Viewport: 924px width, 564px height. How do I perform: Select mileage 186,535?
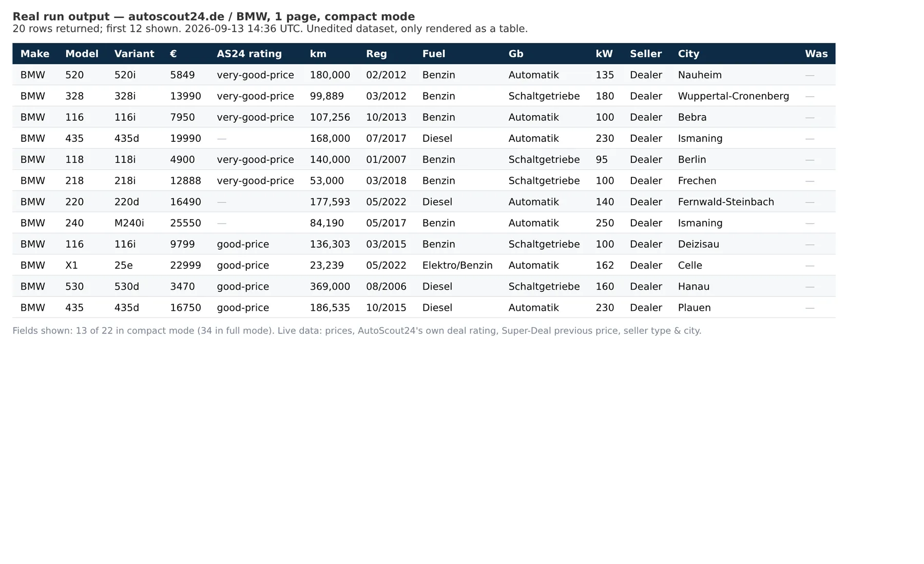[330, 308]
